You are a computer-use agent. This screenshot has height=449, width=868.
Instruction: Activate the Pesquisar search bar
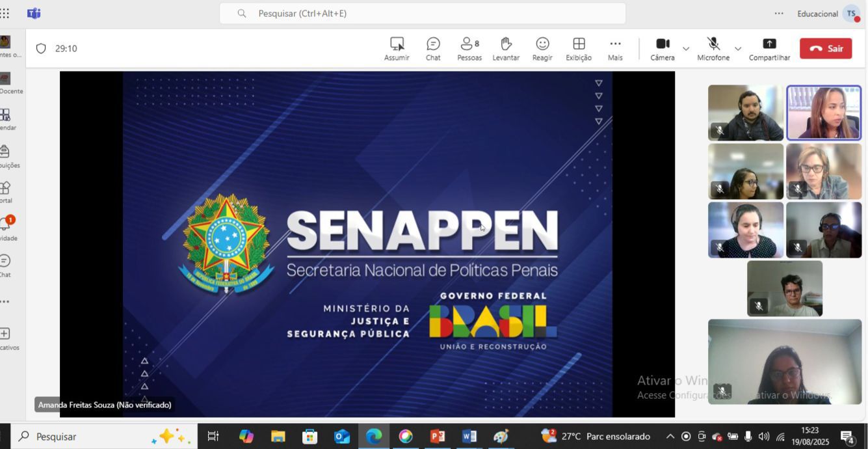[423, 13]
